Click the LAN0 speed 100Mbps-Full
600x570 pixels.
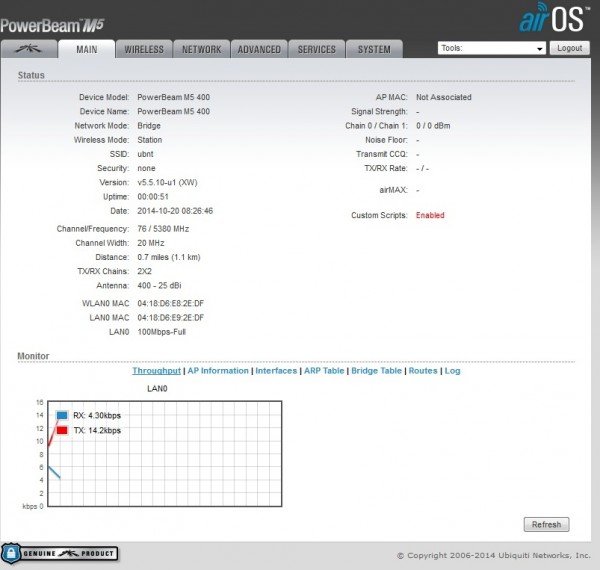161,332
